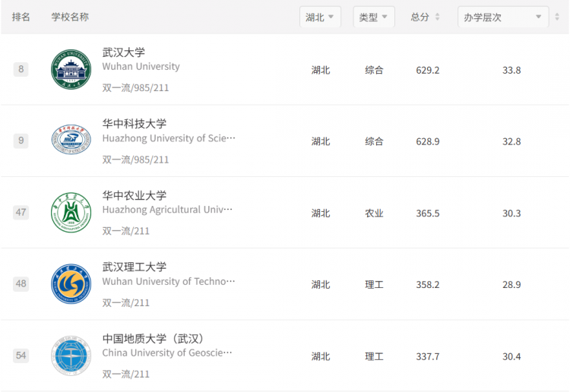The height and width of the screenshot is (392, 570).
Task: Click the Huazhong Agricultural University logo
Action: pos(71,213)
